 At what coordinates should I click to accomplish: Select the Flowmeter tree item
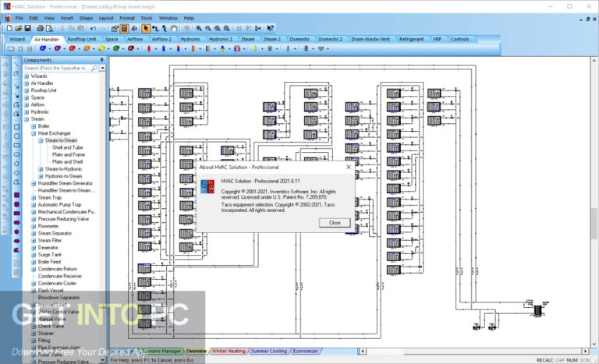48,226
